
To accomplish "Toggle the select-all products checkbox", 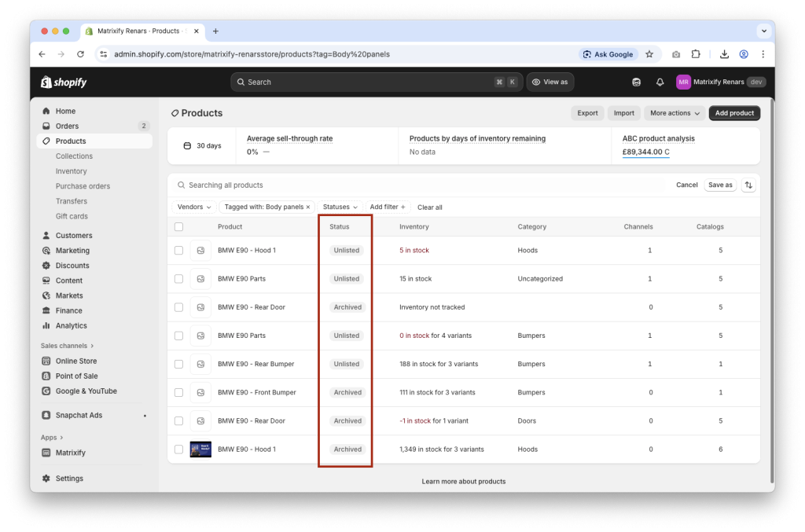I will (x=179, y=226).
